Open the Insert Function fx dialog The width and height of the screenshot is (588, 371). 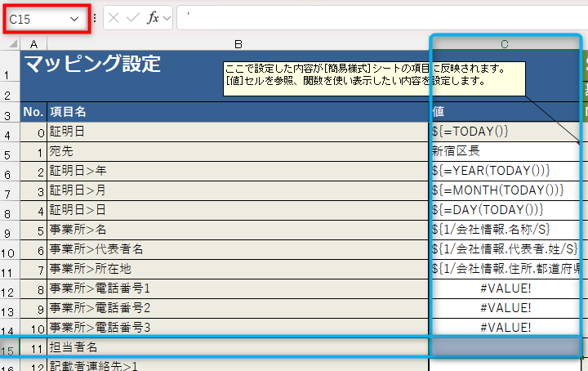pyautogui.click(x=153, y=18)
